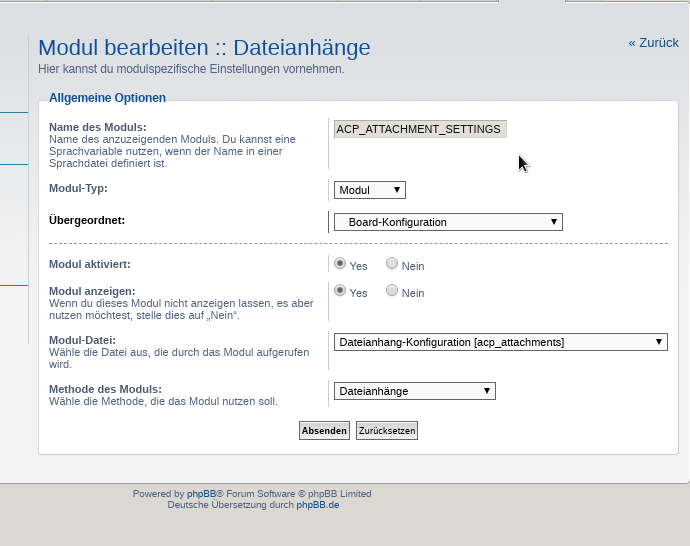690x546 pixels.
Task: Click the « Zurück link
Action: 653,43
